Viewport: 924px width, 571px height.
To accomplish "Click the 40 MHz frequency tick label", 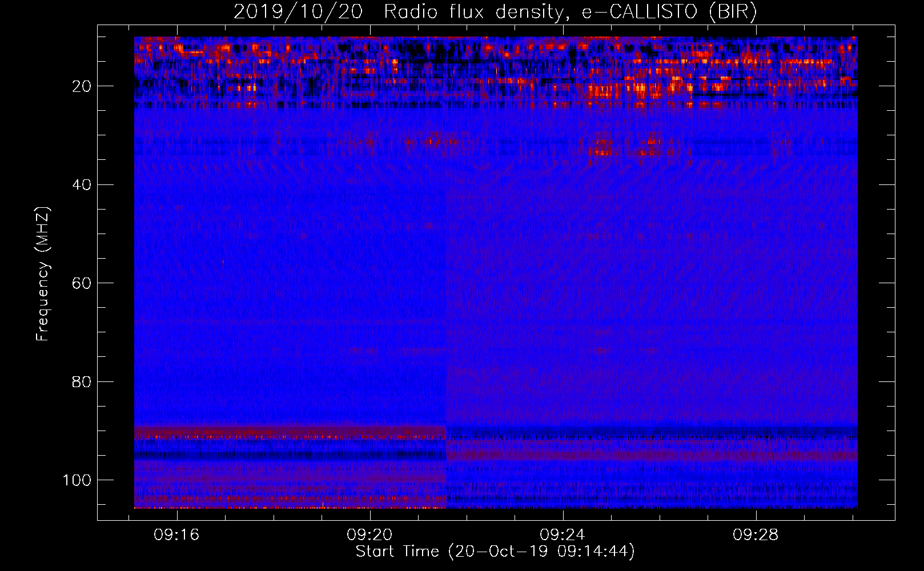I will pyautogui.click(x=82, y=184).
